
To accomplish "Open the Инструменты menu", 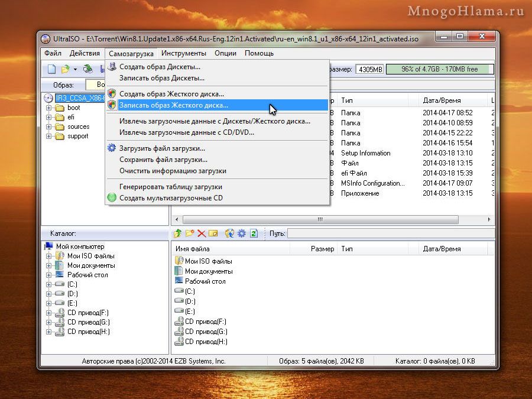I will pyautogui.click(x=183, y=53).
